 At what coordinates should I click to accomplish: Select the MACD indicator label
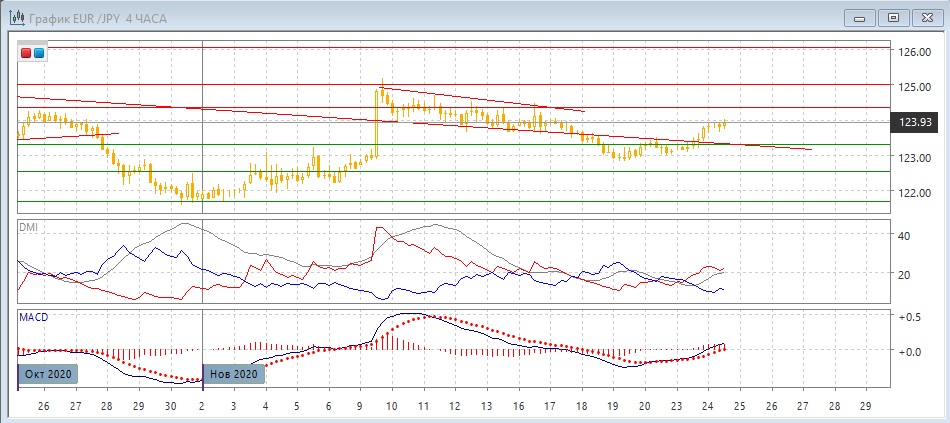tap(34, 317)
